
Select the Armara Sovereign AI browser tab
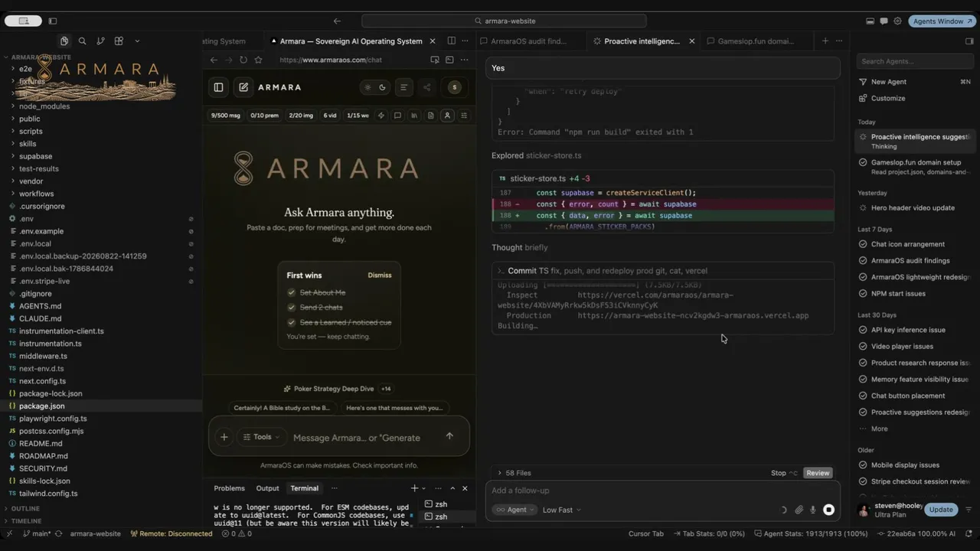(x=351, y=41)
